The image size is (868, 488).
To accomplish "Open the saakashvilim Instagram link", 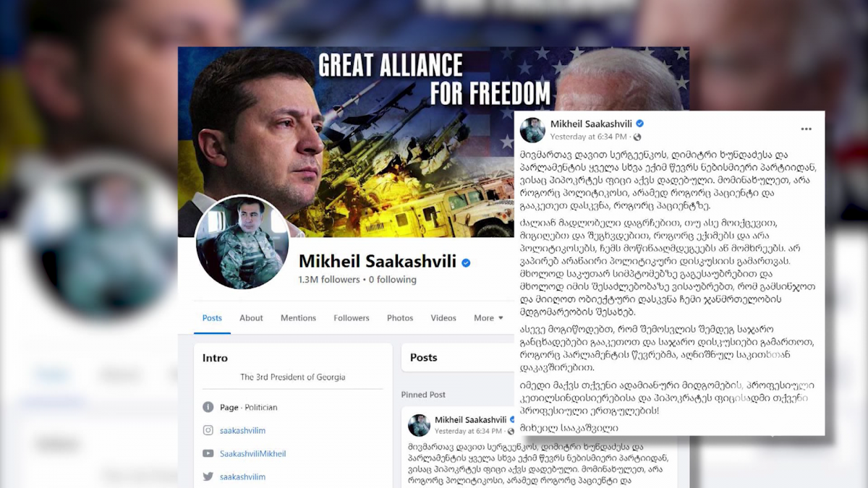I will [x=242, y=430].
